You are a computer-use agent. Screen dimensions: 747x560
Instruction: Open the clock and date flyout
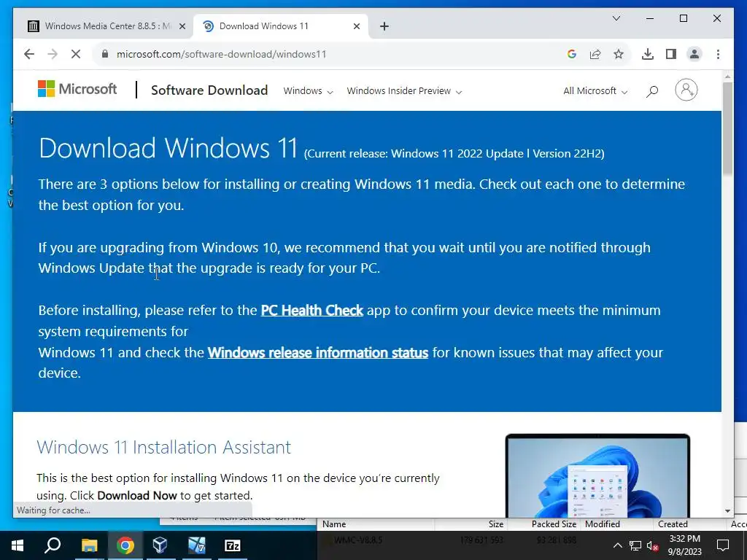tap(684, 545)
